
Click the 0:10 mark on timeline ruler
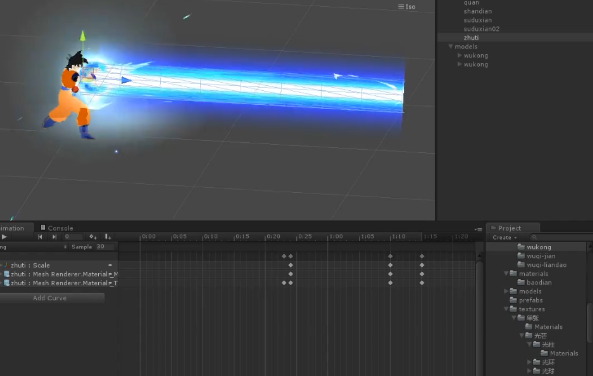211,236
